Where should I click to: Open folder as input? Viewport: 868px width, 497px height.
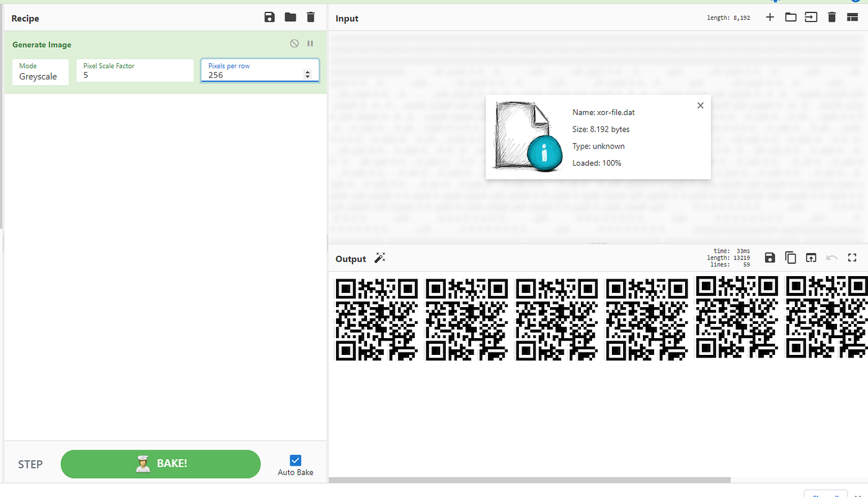[790, 17]
